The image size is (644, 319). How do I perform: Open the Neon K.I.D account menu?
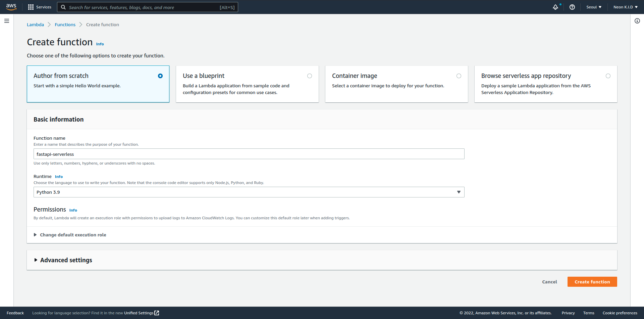coord(626,7)
